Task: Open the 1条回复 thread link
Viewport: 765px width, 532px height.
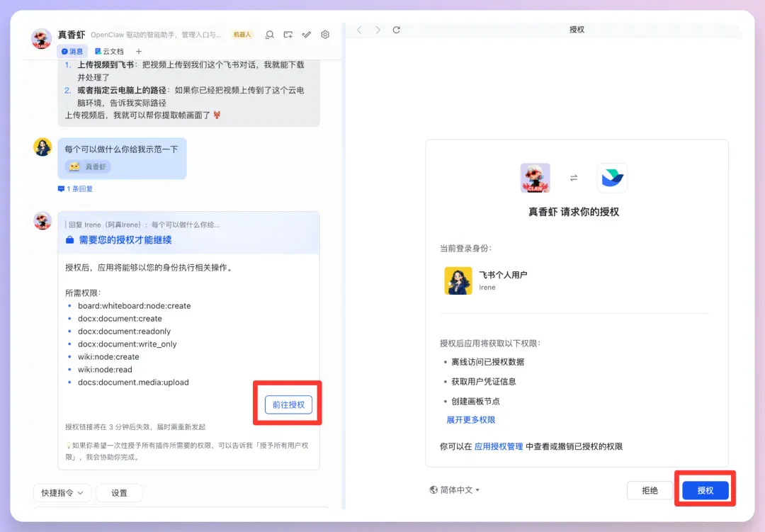Action: [76, 189]
